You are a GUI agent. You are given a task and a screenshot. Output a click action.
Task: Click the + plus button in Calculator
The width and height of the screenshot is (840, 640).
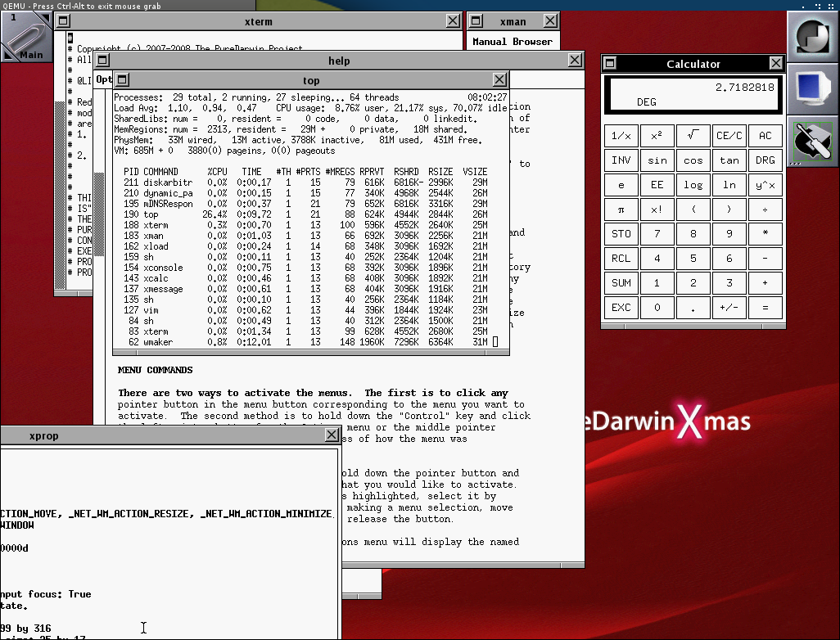coord(765,283)
